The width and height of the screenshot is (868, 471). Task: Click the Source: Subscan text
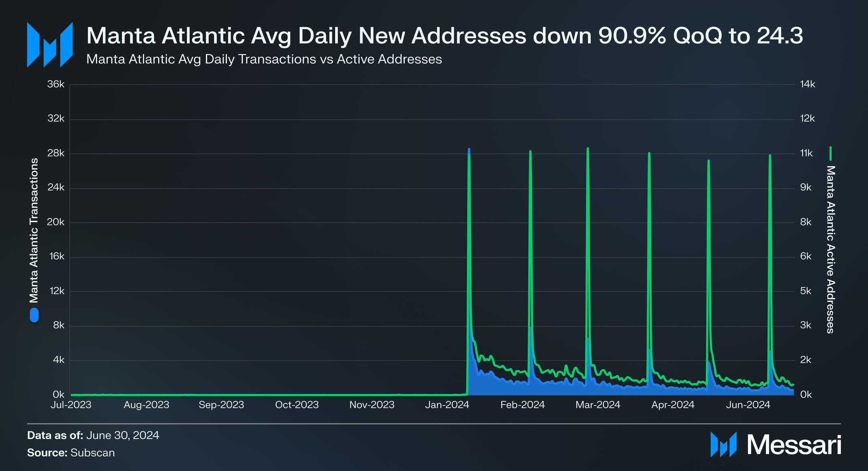(x=71, y=453)
